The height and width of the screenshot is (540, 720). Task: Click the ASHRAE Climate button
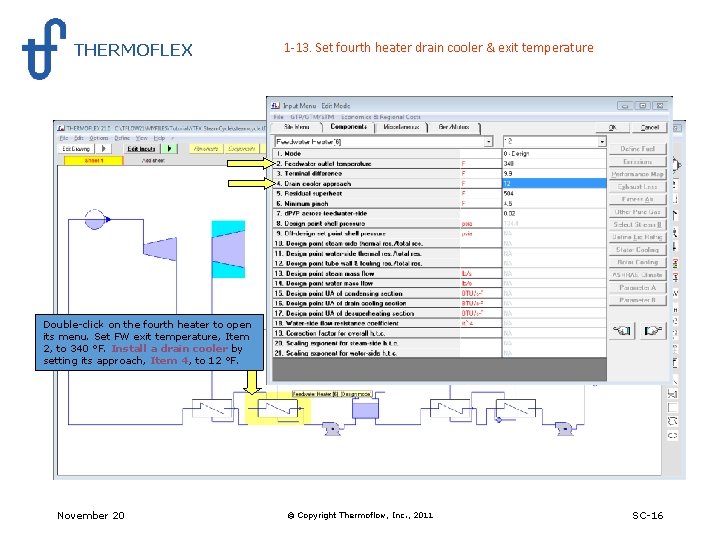click(x=638, y=275)
